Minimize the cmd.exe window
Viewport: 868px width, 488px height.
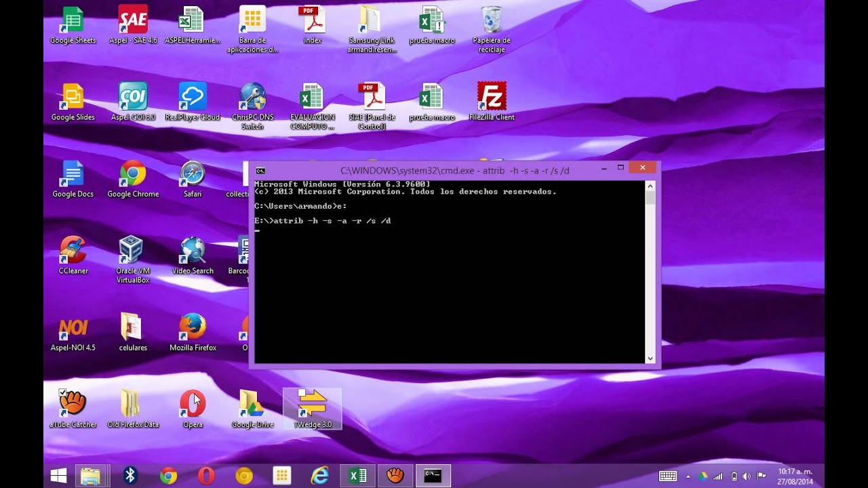[603, 167]
